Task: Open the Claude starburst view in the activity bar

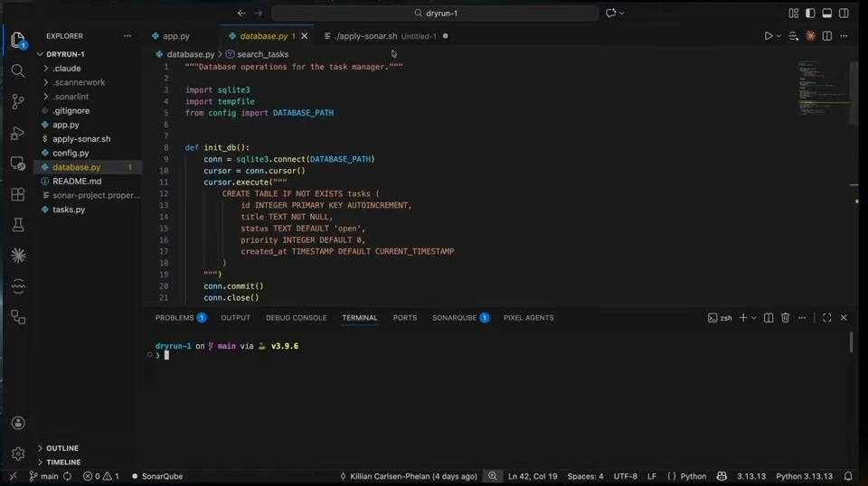Action: [18, 256]
